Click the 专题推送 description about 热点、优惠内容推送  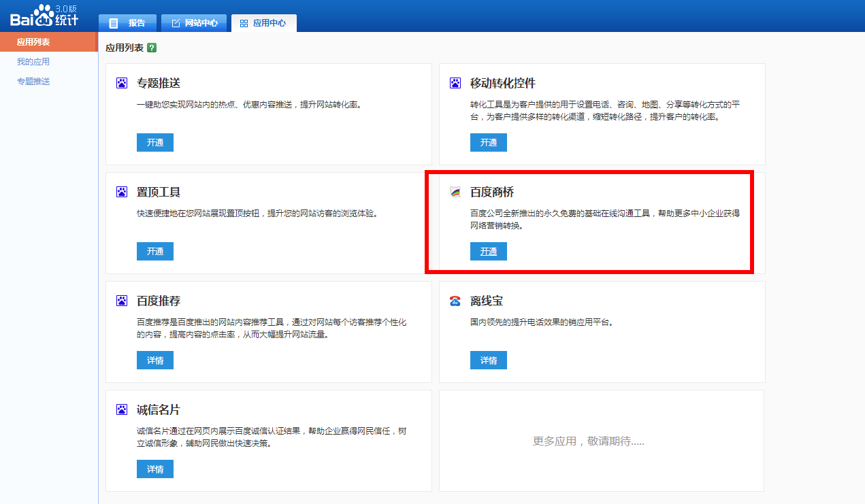point(250,105)
